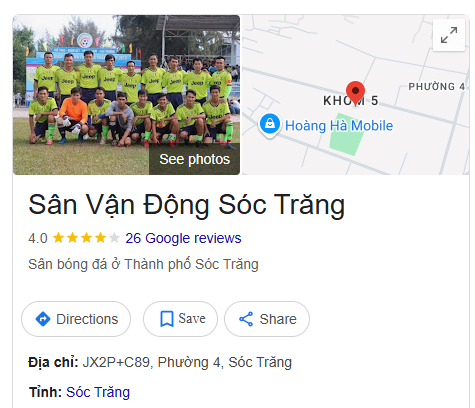Image resolution: width=475 pixels, height=408 pixels.
Task: Expand the map to full view
Action: tap(449, 35)
